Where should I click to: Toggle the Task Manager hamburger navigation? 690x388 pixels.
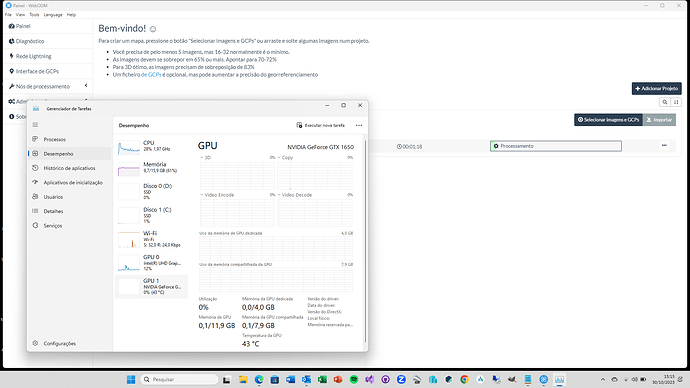coord(35,124)
